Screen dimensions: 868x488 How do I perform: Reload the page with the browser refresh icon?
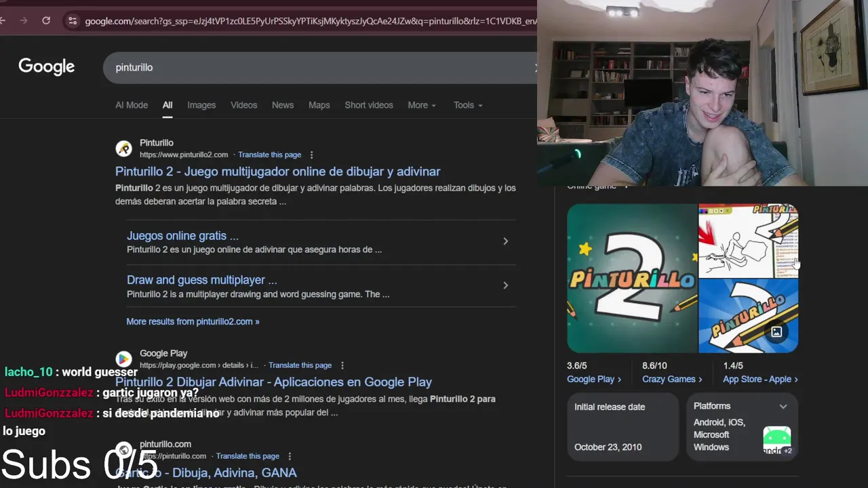click(x=46, y=20)
